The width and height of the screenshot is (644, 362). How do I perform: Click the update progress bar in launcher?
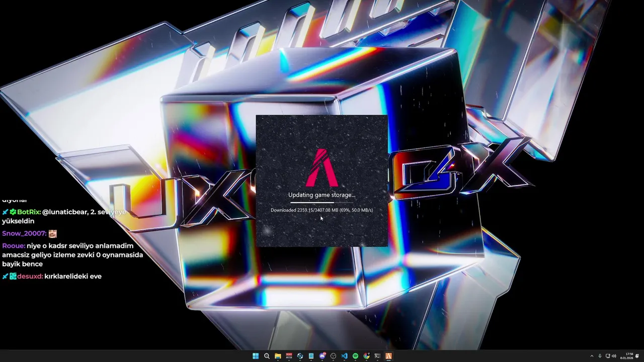[x=321, y=202]
